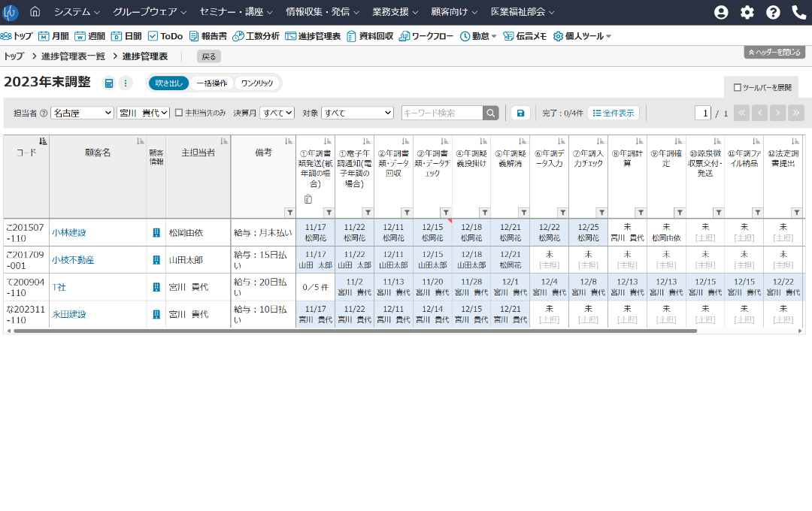The image size is (812, 511).
Task: Open customer info icon for 小枝不動産
Action: pyautogui.click(x=156, y=260)
